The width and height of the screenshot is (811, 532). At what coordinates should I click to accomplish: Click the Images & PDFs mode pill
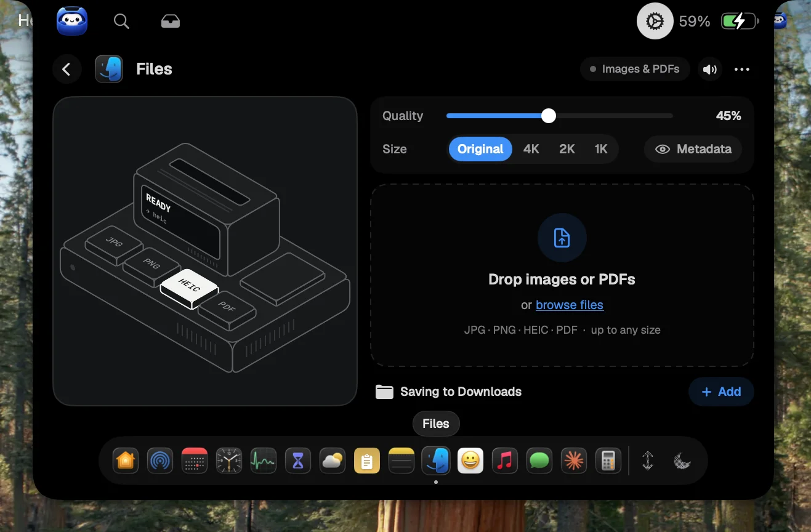coord(634,69)
